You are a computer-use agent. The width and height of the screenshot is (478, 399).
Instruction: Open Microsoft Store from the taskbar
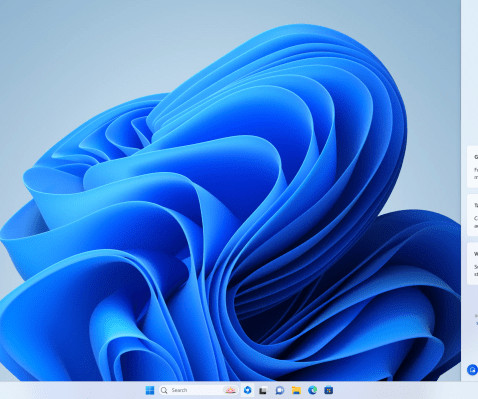pos(329,390)
